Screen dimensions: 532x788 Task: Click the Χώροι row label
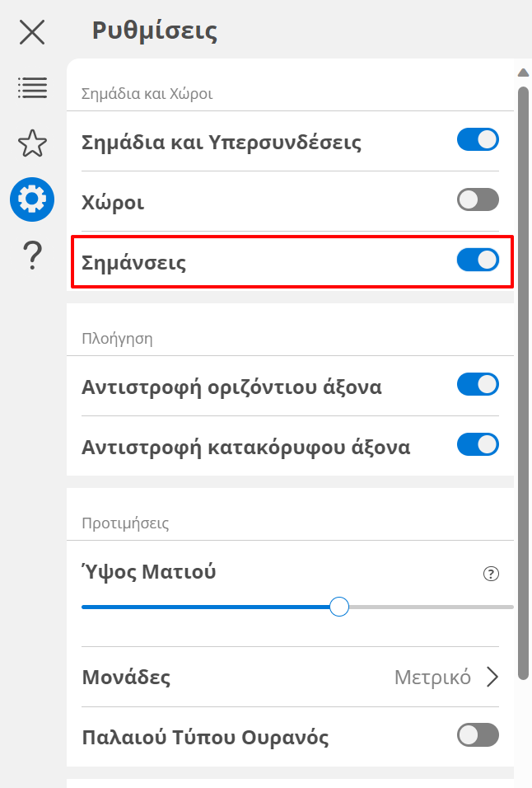click(x=114, y=203)
